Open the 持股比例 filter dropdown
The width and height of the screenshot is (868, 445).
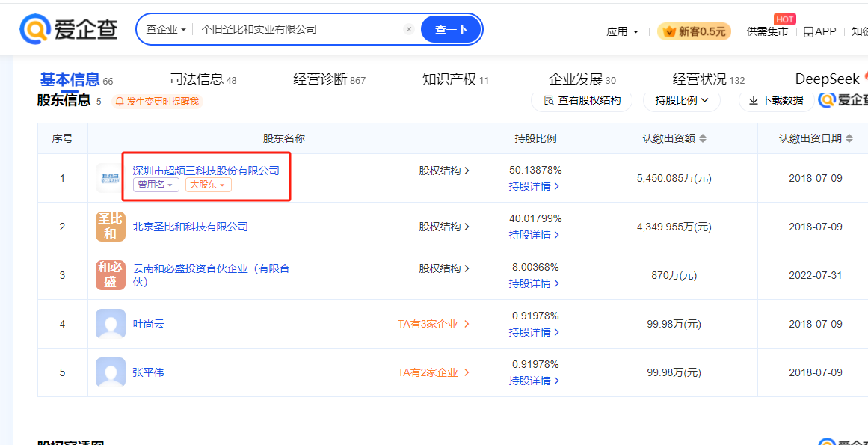pos(681,101)
